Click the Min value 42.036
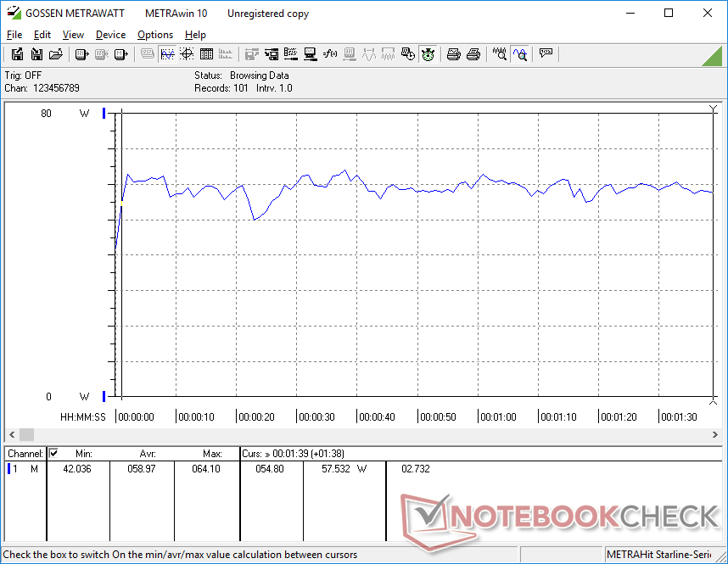Image resolution: width=728 pixels, height=564 pixels. [77, 469]
